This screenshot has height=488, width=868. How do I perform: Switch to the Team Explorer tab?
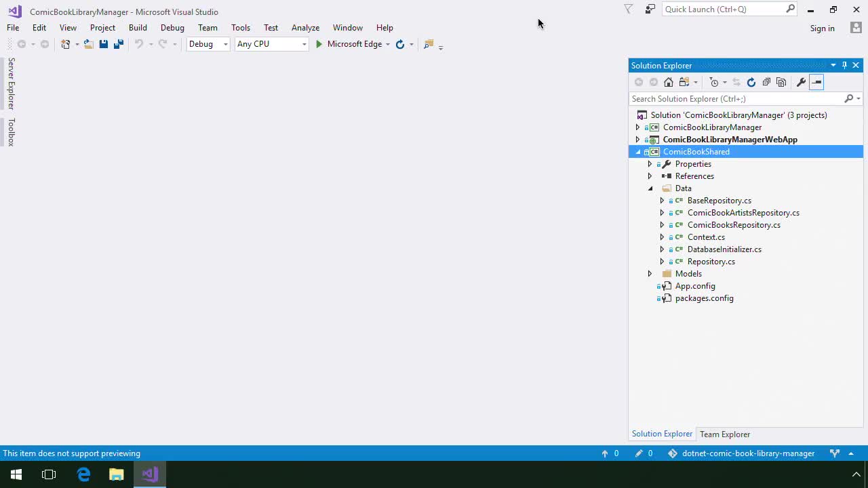(x=724, y=434)
